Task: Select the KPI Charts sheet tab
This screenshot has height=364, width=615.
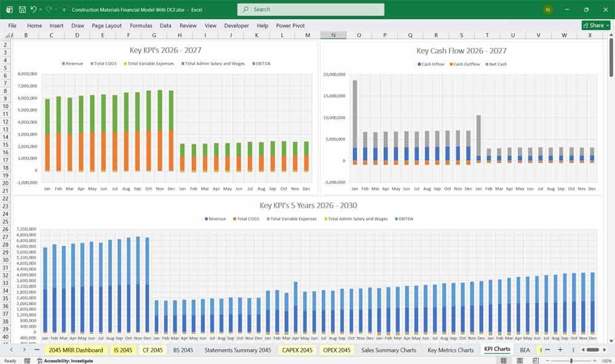Action: click(x=497, y=349)
